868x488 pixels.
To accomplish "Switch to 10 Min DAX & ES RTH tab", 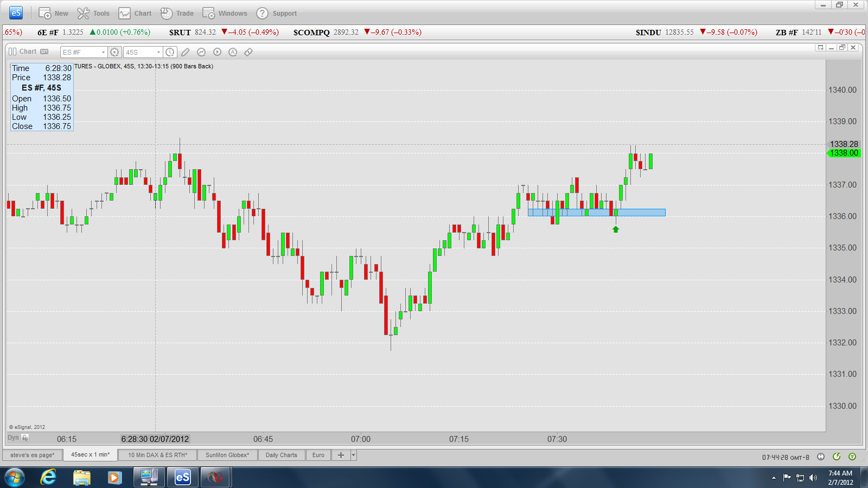I will pyautogui.click(x=158, y=455).
